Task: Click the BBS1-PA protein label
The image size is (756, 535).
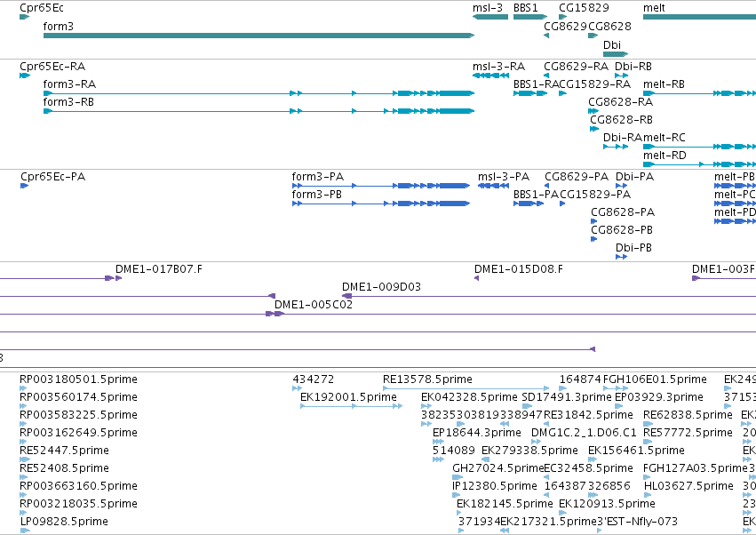Action: pyautogui.click(x=536, y=195)
